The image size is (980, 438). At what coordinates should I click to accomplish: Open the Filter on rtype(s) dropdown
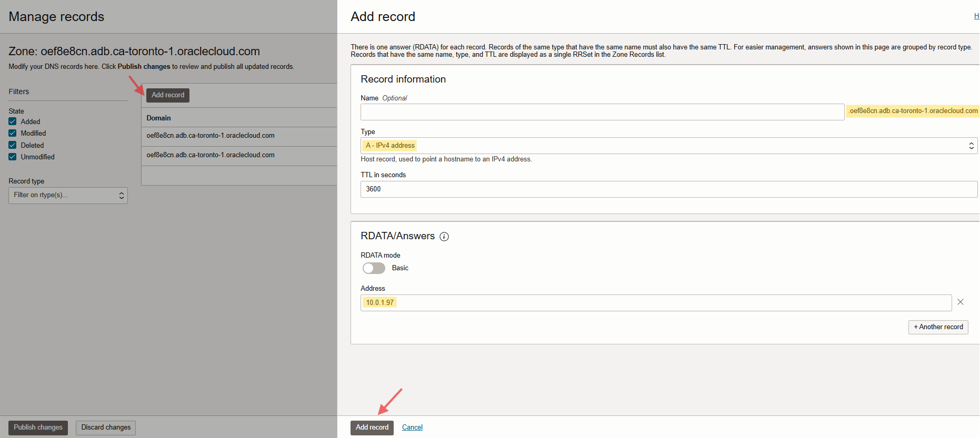click(68, 196)
